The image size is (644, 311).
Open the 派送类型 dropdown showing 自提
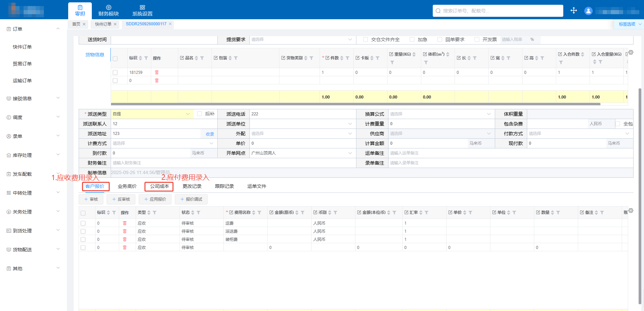pyautogui.click(x=152, y=114)
